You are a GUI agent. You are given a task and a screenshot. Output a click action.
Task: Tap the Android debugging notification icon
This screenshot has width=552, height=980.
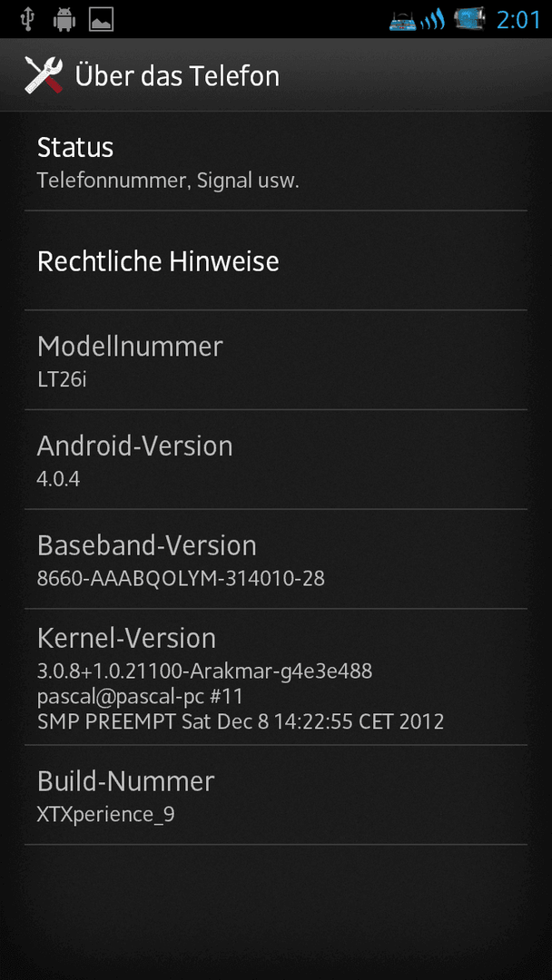[64, 19]
